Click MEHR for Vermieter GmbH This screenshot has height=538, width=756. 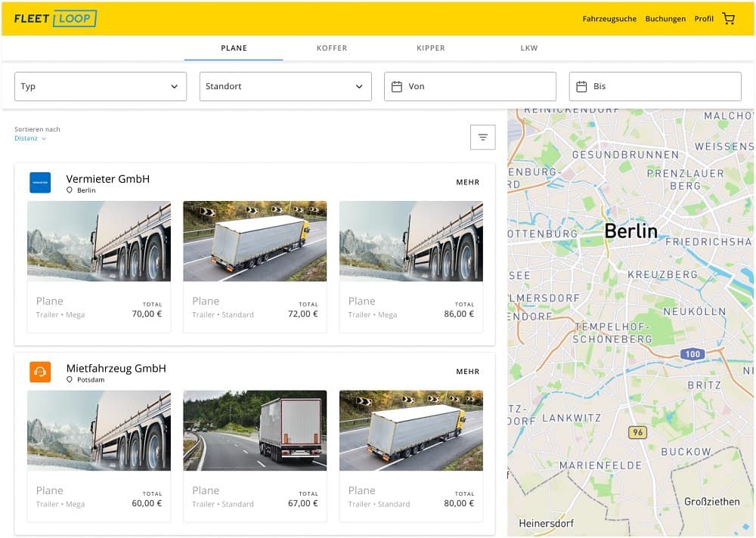tap(467, 182)
